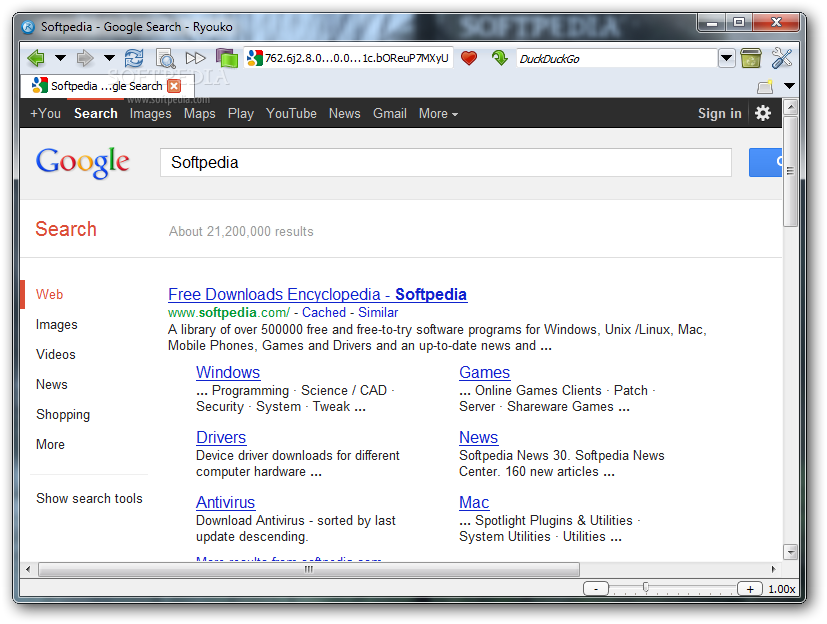
Task: Open the tab list dropdown arrow
Action: coord(789,86)
